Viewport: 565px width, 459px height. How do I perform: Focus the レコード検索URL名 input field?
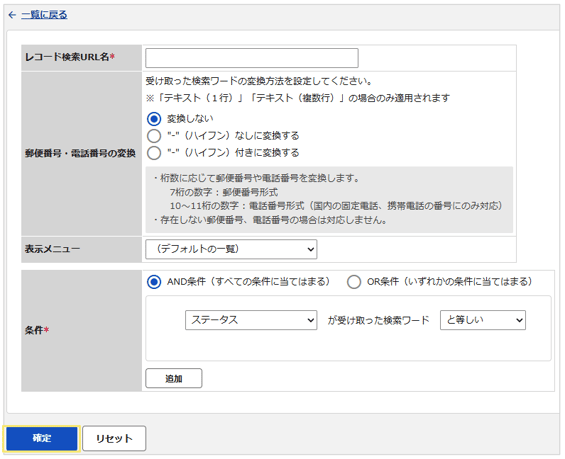(252, 58)
